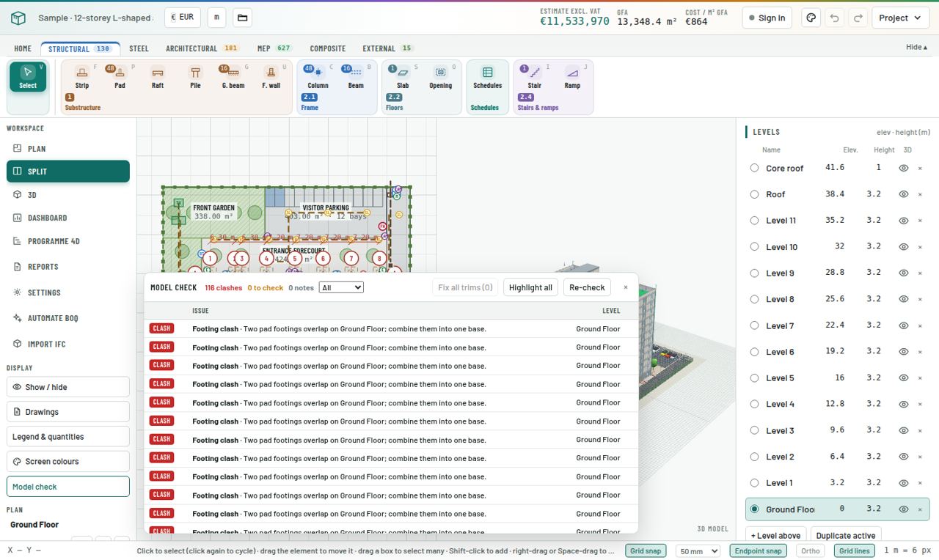Open the EUR currency selector
The image size is (939, 560).
[183, 18]
